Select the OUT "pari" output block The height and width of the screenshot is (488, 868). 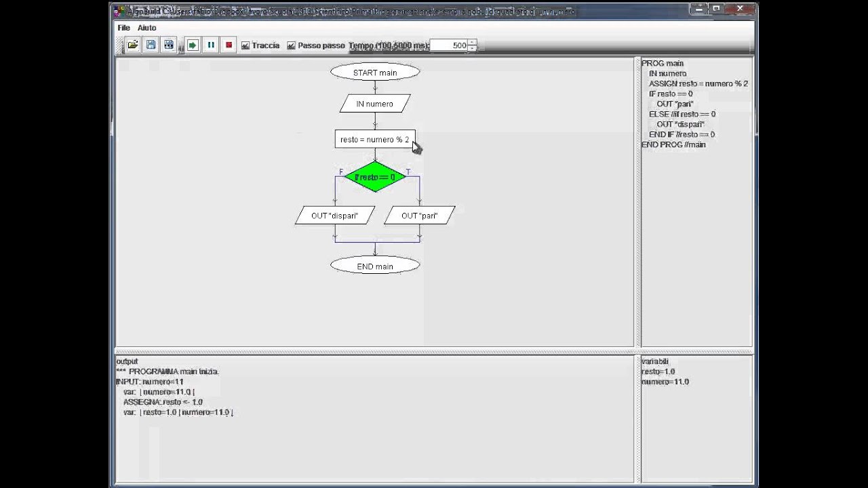[420, 216]
